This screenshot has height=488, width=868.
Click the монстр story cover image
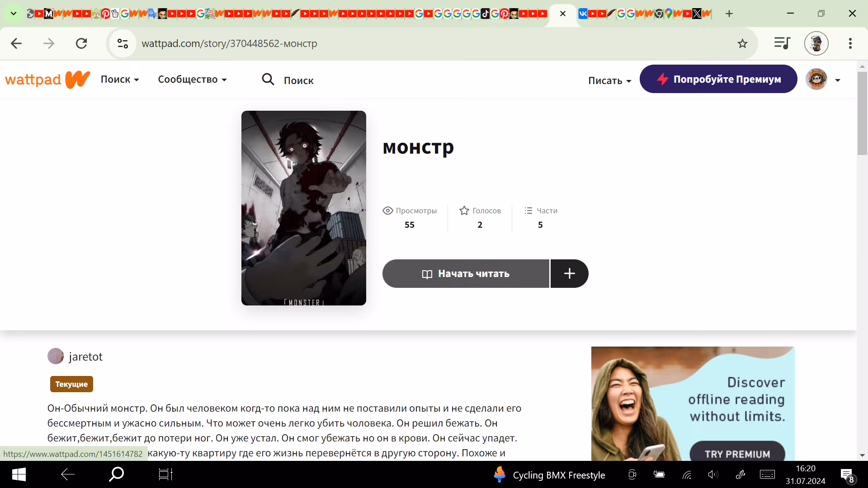304,208
